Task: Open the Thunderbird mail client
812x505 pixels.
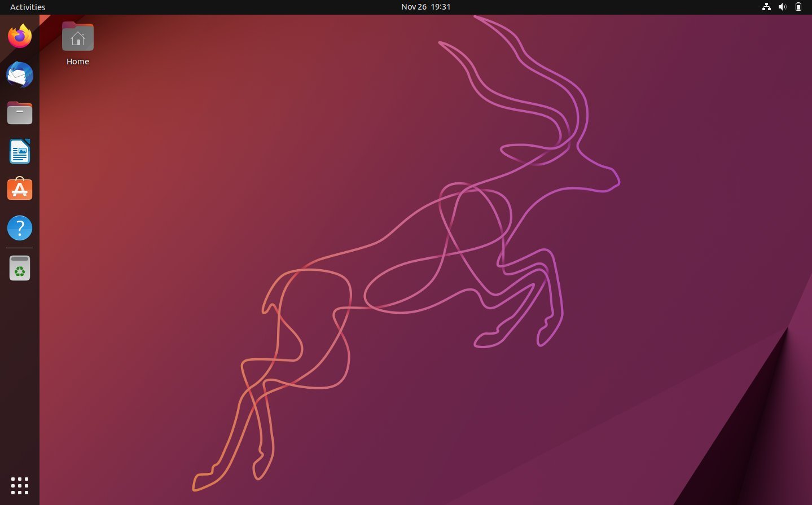Action: pyautogui.click(x=20, y=74)
